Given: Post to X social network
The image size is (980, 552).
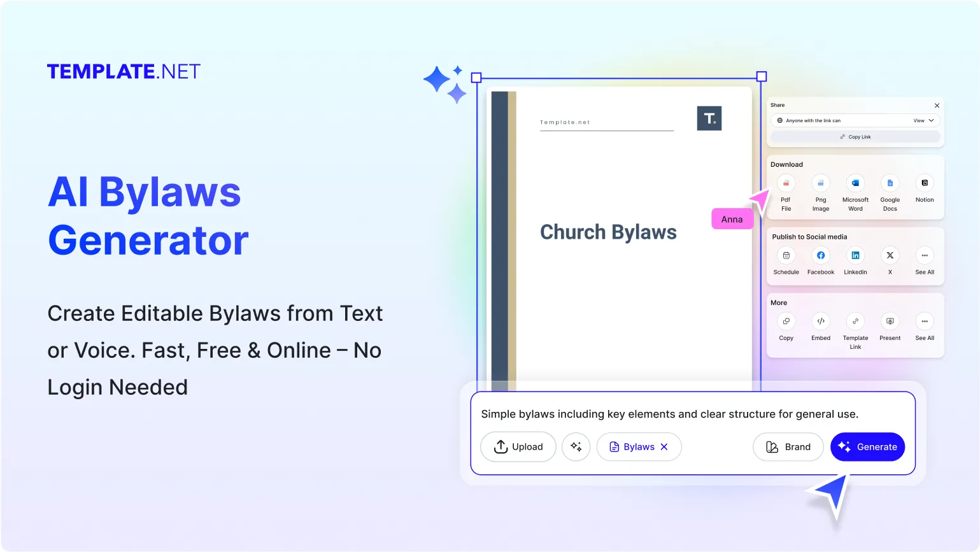Looking at the screenshot, I should pos(890,255).
